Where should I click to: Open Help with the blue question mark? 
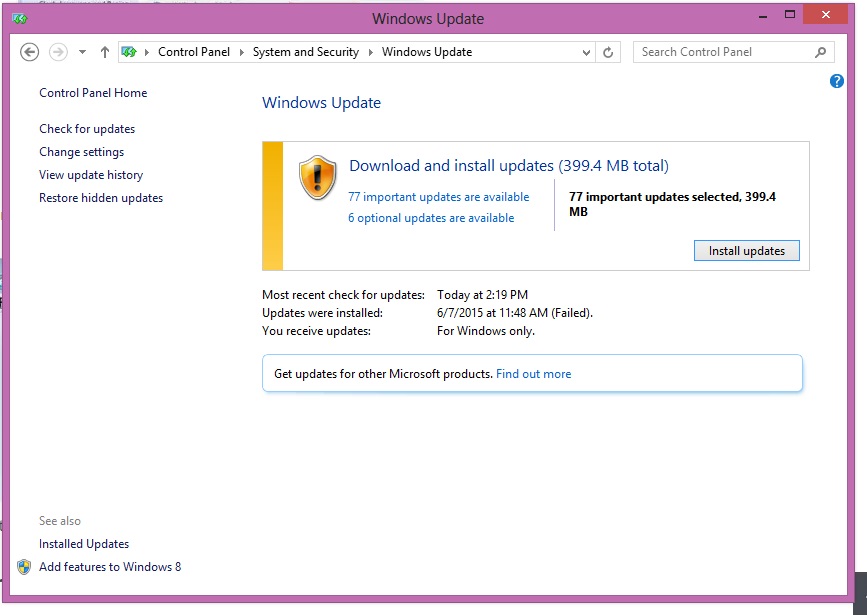pos(837,81)
